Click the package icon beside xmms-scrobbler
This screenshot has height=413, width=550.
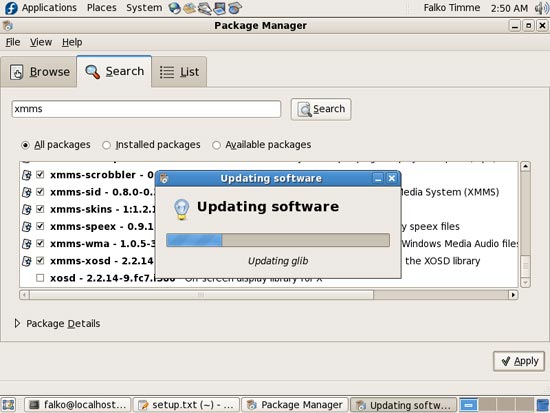pyautogui.click(x=27, y=175)
